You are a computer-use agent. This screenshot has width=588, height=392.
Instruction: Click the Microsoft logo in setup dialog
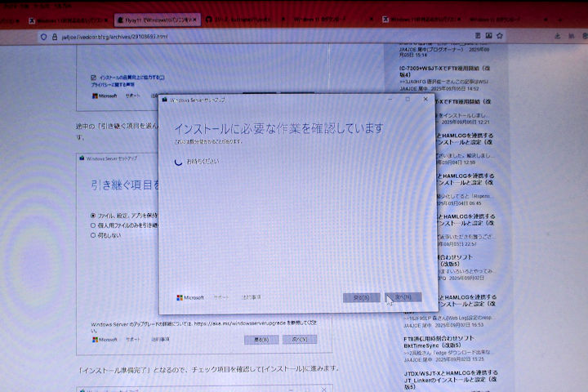(190, 297)
